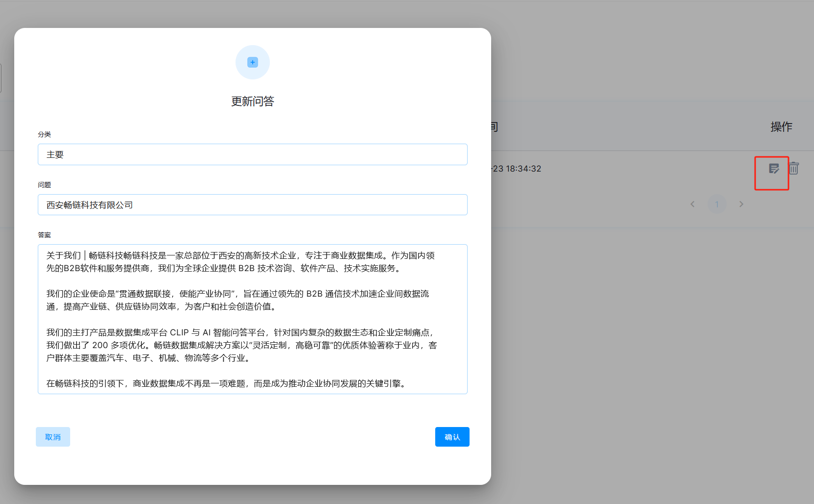Click the 问题 field with 西安畅链科技有限公司
The image size is (814, 504).
252,205
